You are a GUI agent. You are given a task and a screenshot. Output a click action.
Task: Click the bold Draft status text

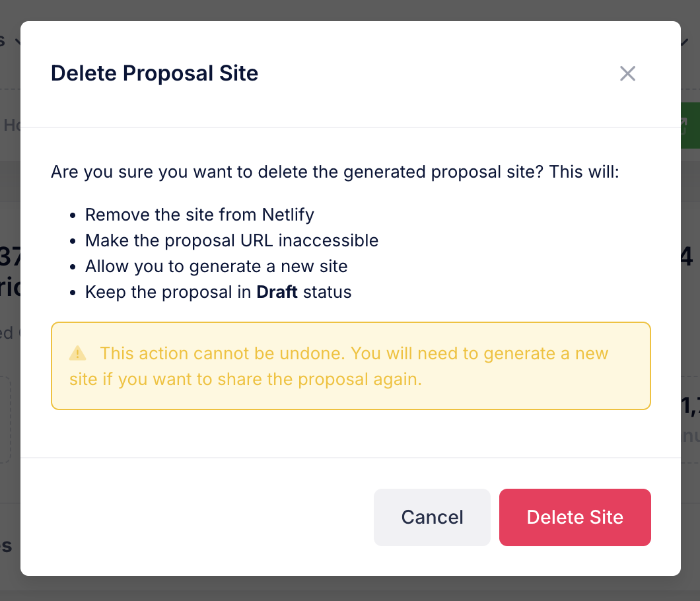[x=276, y=292]
